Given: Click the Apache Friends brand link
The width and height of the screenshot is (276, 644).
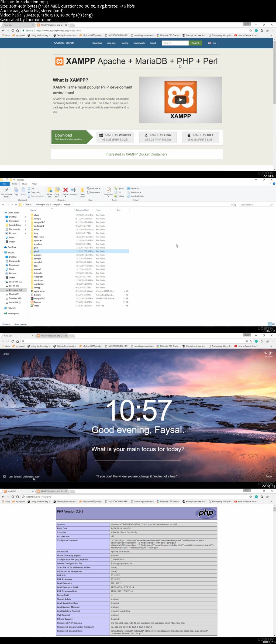Looking at the screenshot, I should [64, 43].
